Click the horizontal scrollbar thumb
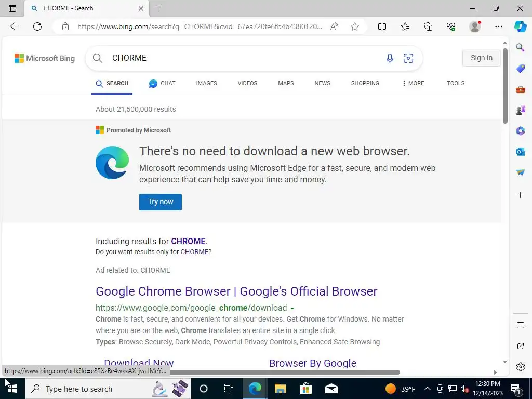 coord(285,372)
